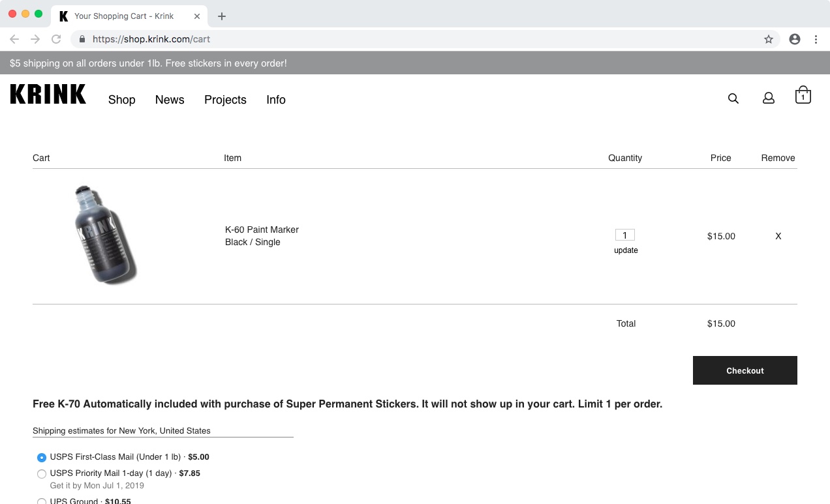
Task: Open the Chrome user profile icon
Action: [795, 39]
